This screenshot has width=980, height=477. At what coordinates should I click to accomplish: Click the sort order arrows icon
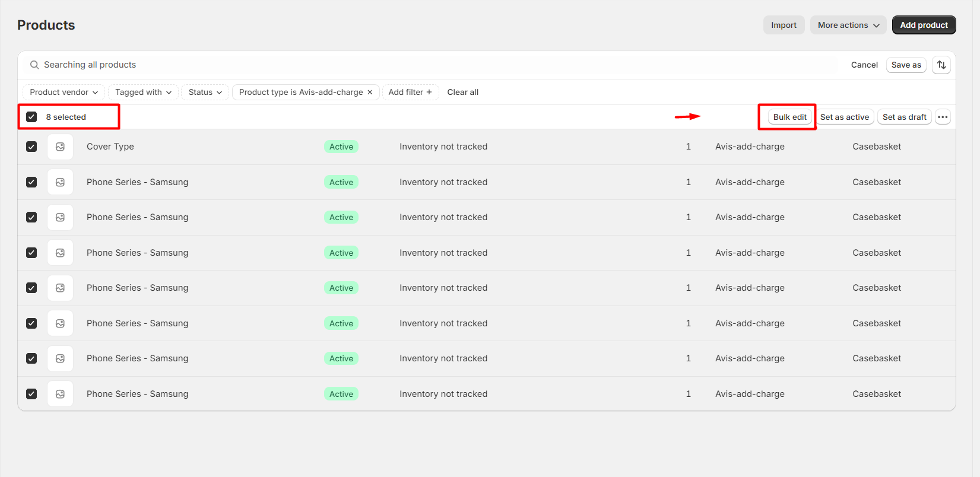(941, 65)
